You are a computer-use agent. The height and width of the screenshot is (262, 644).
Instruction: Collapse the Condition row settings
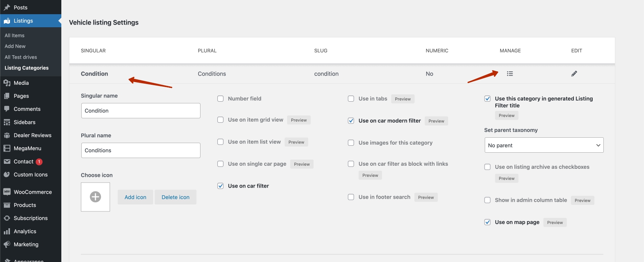(x=94, y=74)
